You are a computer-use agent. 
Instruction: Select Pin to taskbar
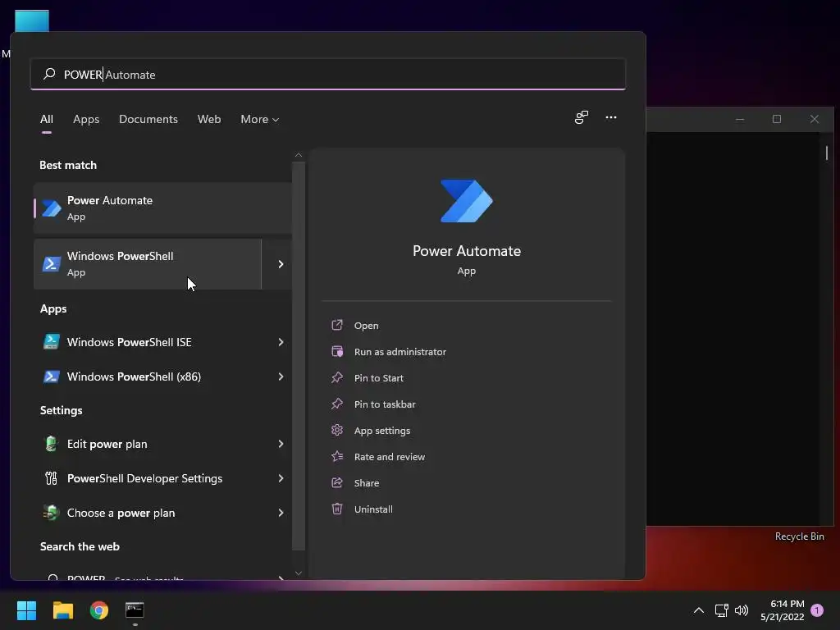(x=385, y=404)
